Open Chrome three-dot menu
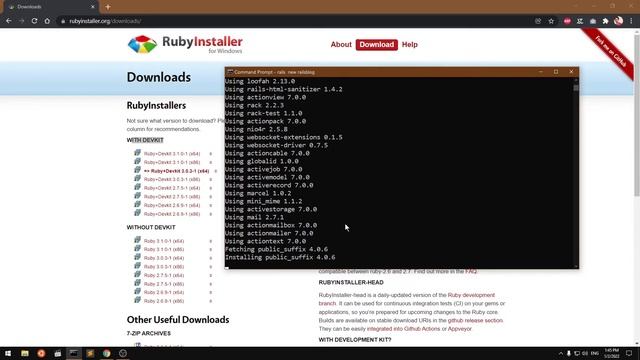The width and height of the screenshot is (640, 360). [x=631, y=21]
